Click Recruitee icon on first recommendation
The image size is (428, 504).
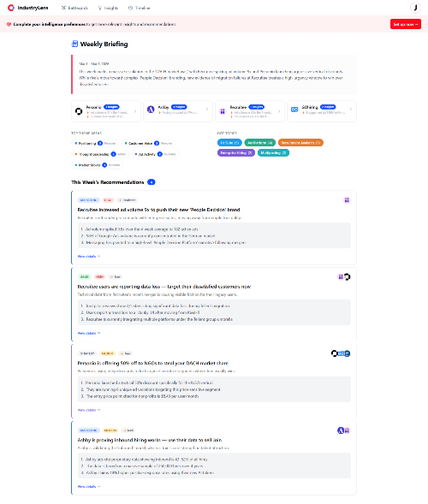tap(347, 200)
